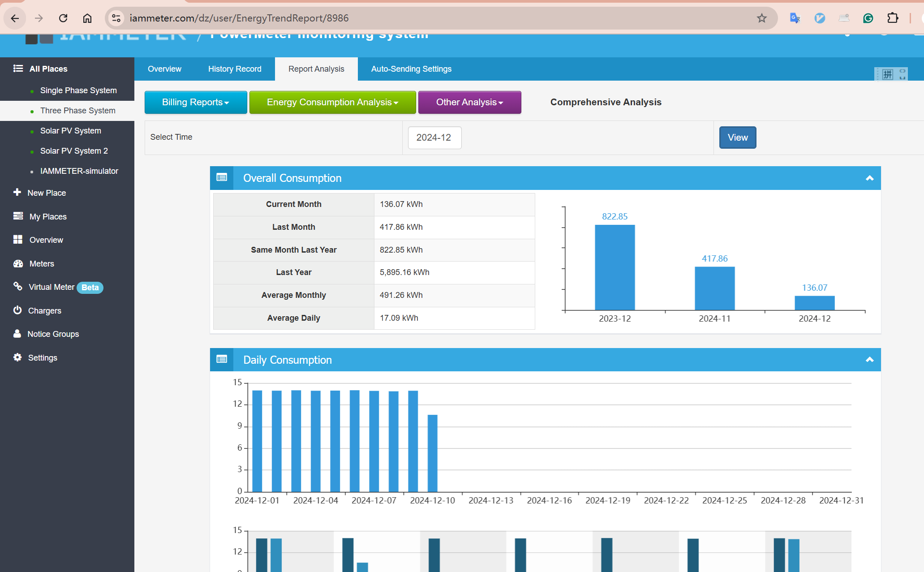This screenshot has width=924, height=572.
Task: Click the Chargers power icon
Action: tap(17, 310)
